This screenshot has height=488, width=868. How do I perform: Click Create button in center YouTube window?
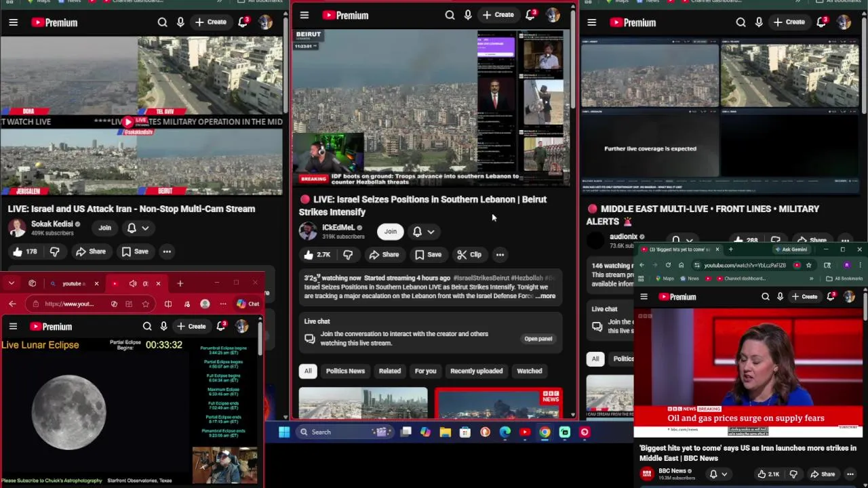pyautogui.click(x=498, y=15)
